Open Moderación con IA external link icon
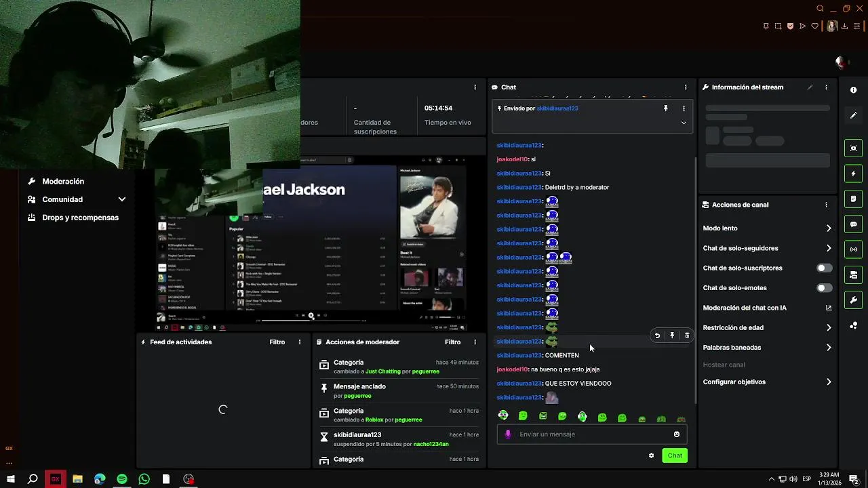The height and width of the screenshot is (488, 868). (828, 308)
